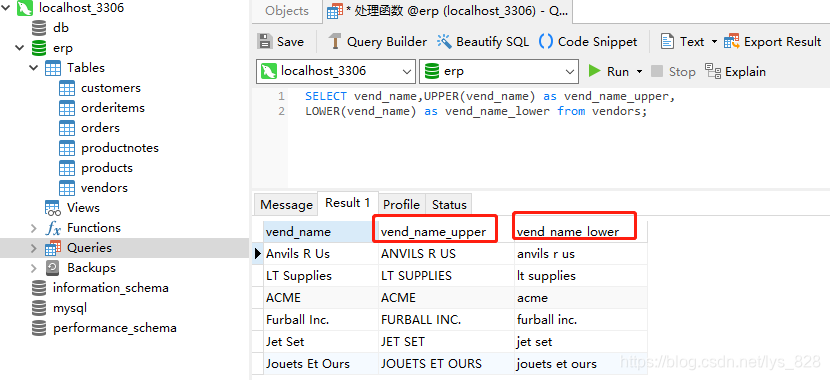The image size is (830, 380).
Task: Open Code Snippet panel
Action: click(588, 42)
